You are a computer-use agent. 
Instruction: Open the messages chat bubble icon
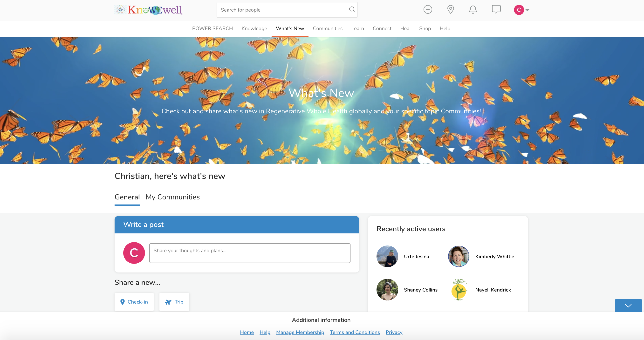[496, 10]
